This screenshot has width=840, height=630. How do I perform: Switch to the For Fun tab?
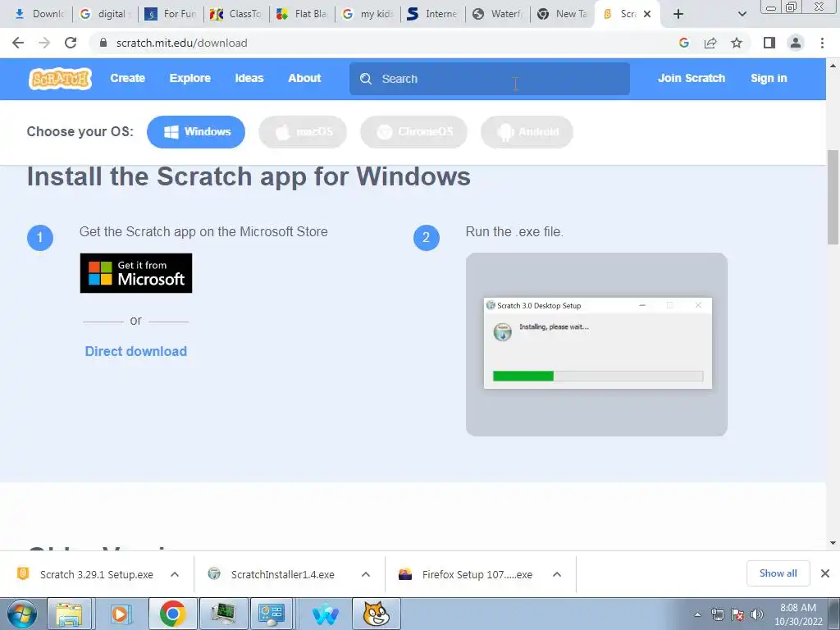[171, 14]
